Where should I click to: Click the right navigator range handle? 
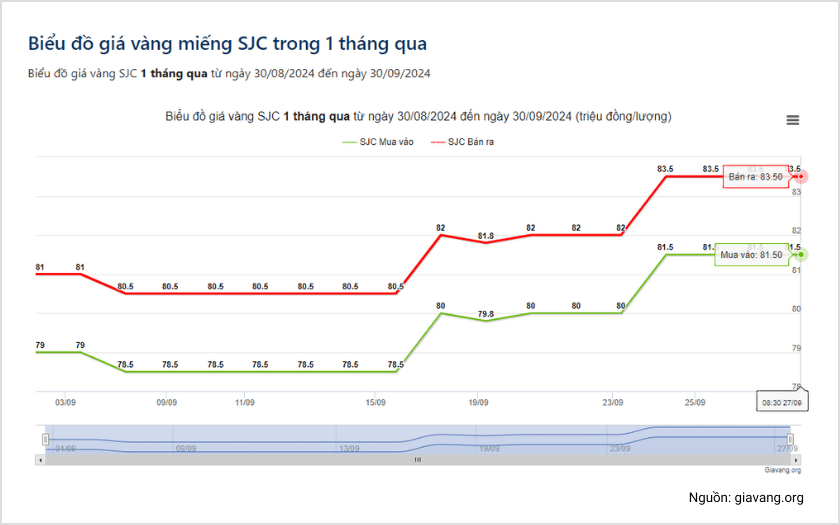(790, 439)
